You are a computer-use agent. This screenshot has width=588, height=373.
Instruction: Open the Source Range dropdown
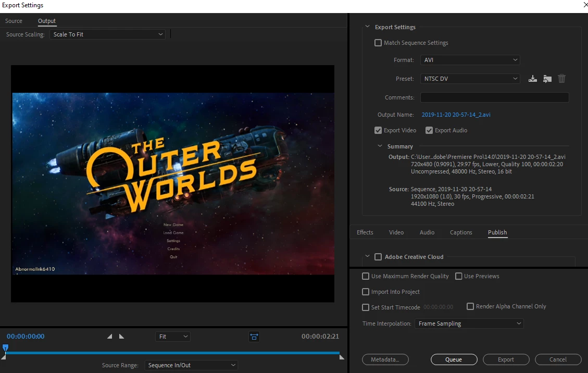click(x=191, y=365)
